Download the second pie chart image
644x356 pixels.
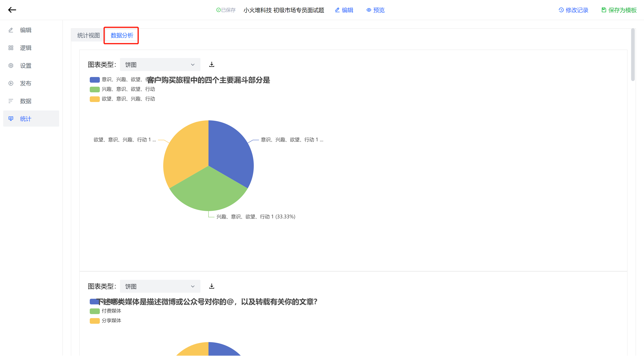[212, 286]
